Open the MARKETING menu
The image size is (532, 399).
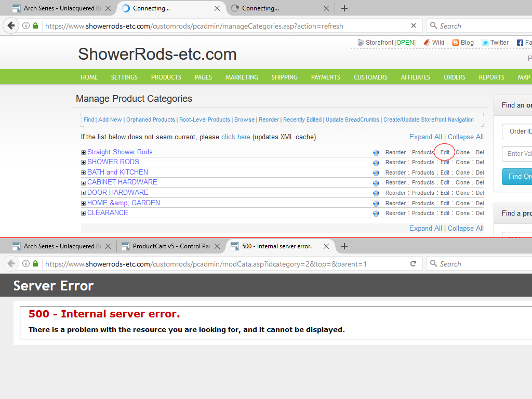pyautogui.click(x=242, y=77)
